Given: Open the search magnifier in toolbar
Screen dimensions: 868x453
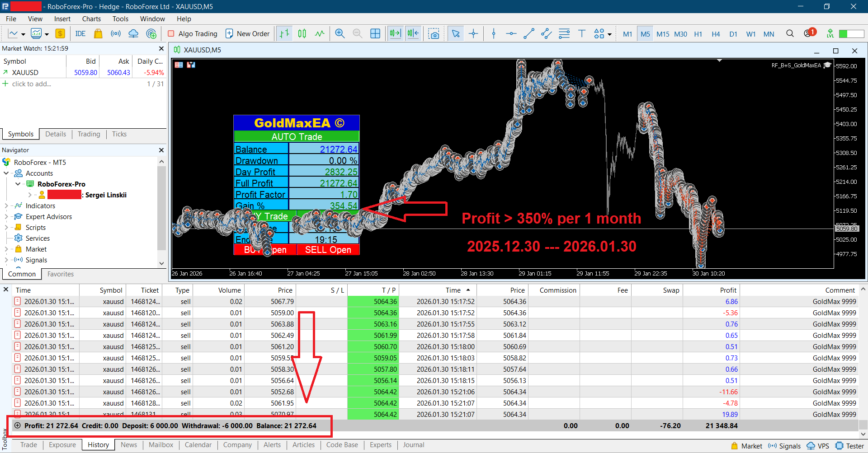Looking at the screenshot, I should tap(790, 33).
